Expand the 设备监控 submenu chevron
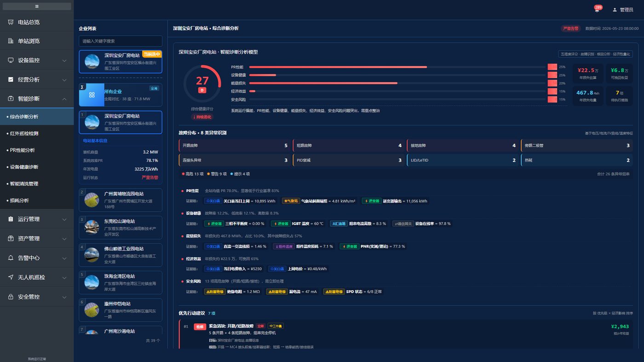This screenshot has height=362, width=644. point(64,60)
